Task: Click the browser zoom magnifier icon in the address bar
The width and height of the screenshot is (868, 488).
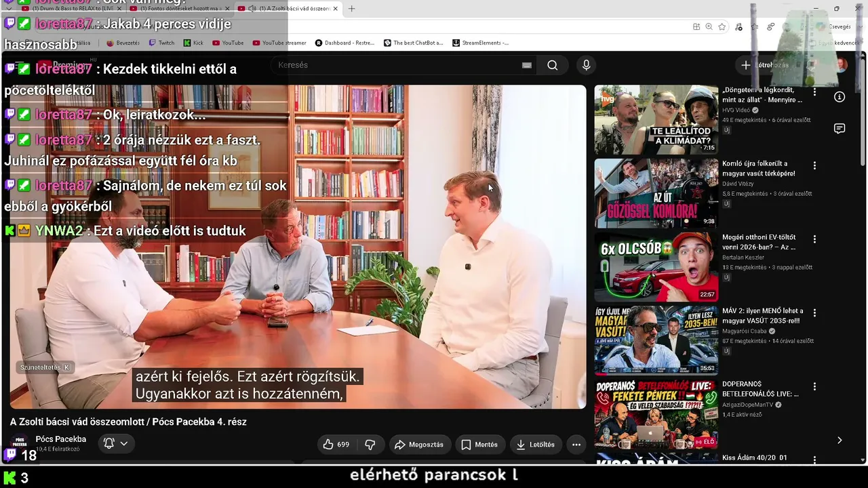Action: 709,26
